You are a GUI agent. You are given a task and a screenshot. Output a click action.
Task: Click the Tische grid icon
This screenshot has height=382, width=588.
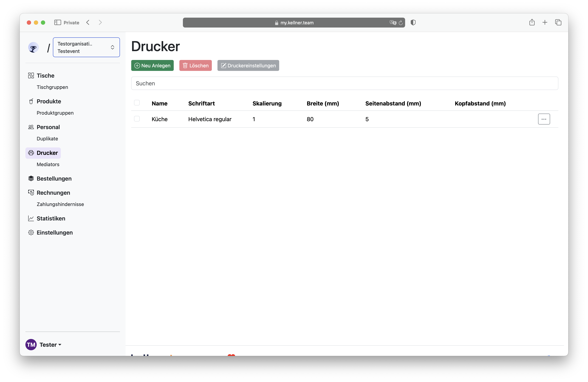pos(31,76)
